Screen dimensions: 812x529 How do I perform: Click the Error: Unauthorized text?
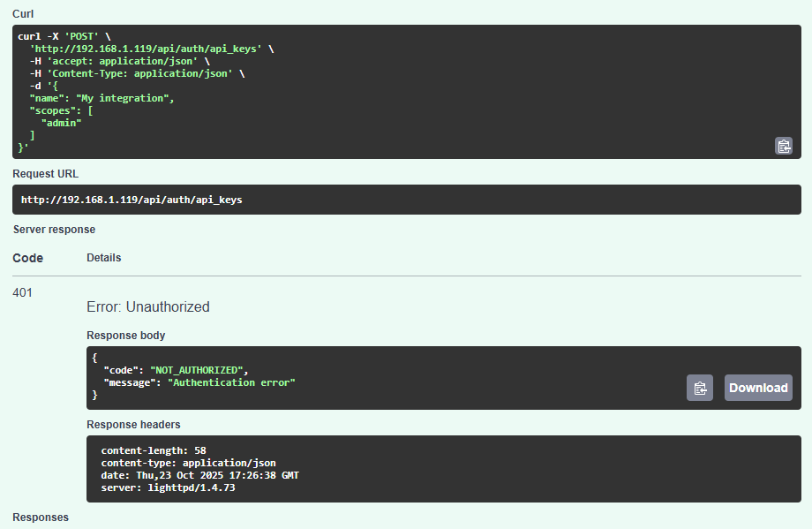coord(147,307)
